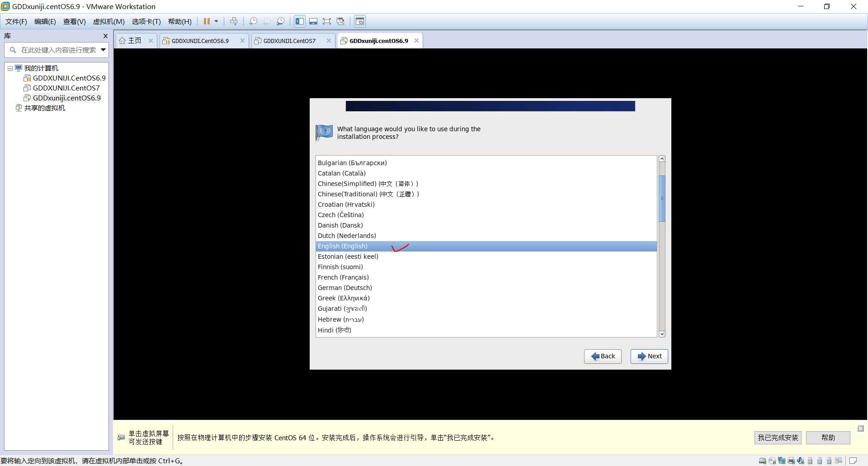Select Dutch (Nederlands) language
The image size is (868, 466).
tap(486, 236)
